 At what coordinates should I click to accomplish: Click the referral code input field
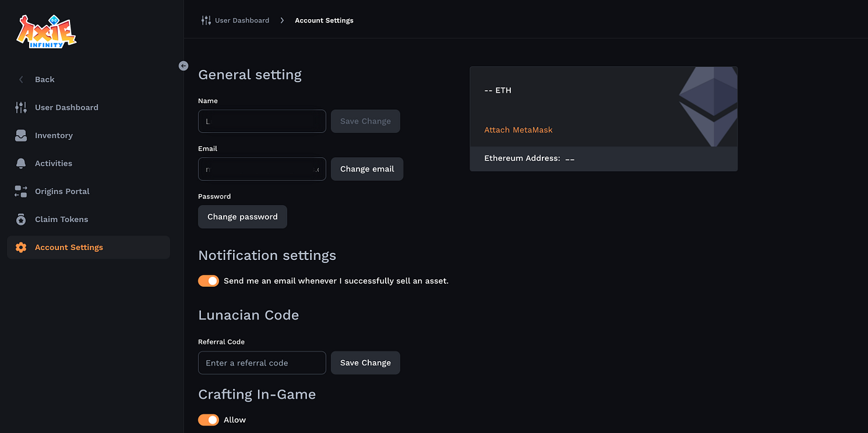pos(262,362)
